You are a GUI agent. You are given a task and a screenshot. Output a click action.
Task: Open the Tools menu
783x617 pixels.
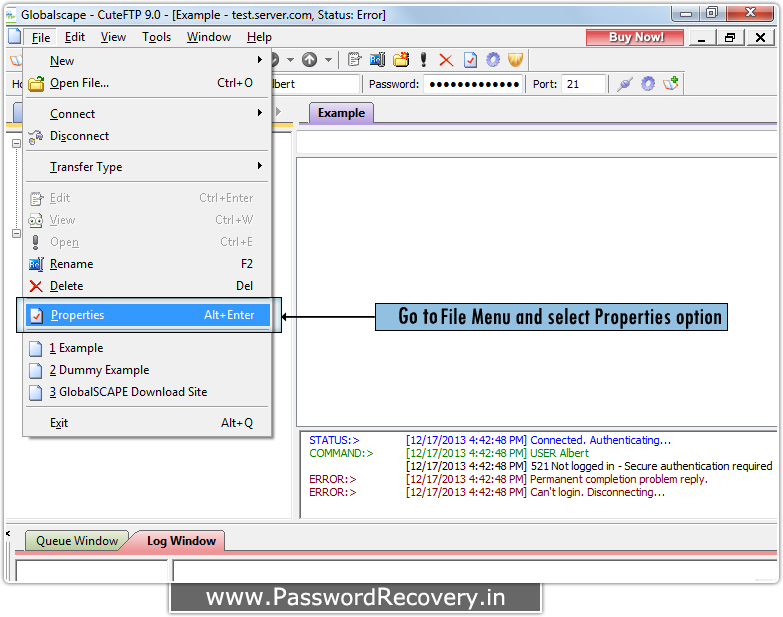pyautogui.click(x=156, y=37)
